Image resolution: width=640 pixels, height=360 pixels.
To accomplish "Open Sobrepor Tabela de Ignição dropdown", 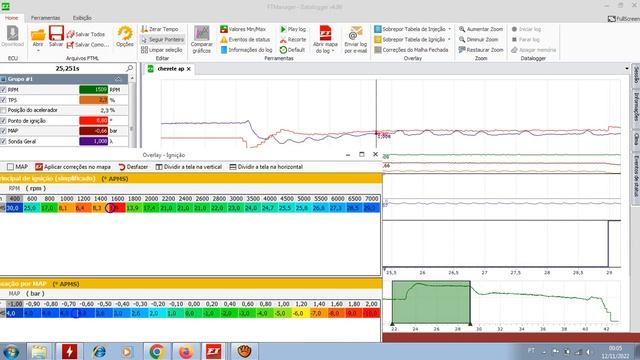I will click(x=449, y=40).
